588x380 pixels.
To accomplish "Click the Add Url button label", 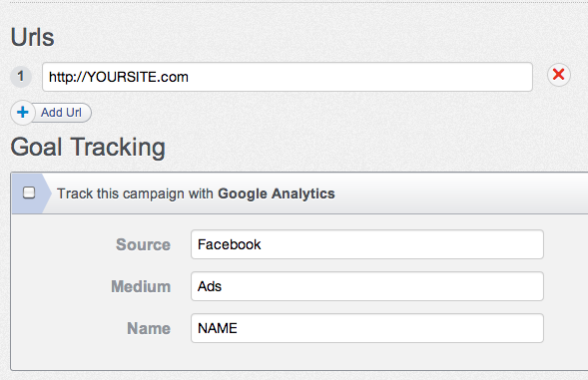I will coord(61,113).
